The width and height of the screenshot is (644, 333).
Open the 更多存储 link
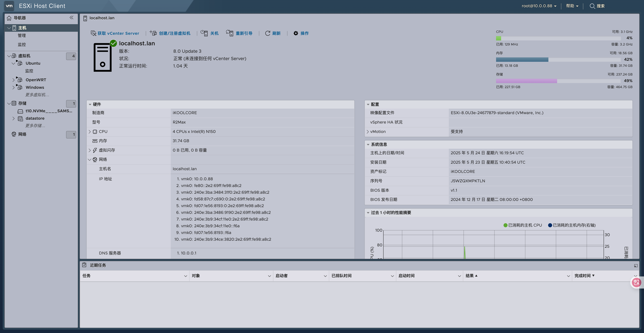tap(35, 126)
